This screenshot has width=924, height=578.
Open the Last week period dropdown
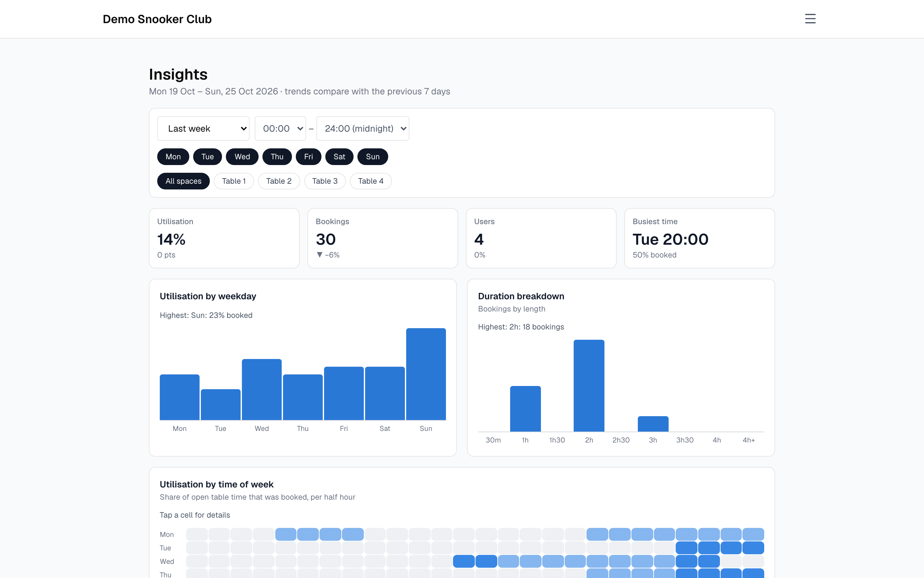point(203,128)
